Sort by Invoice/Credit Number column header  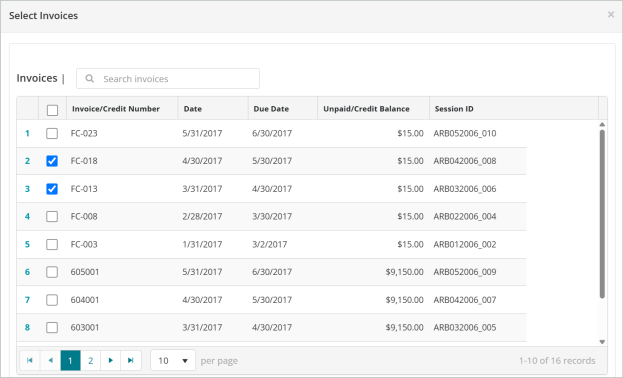pyautogui.click(x=116, y=109)
